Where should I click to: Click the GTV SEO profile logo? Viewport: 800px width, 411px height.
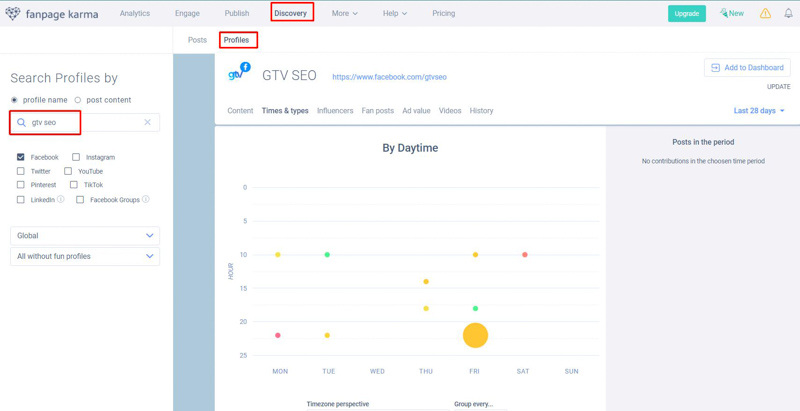[239, 73]
